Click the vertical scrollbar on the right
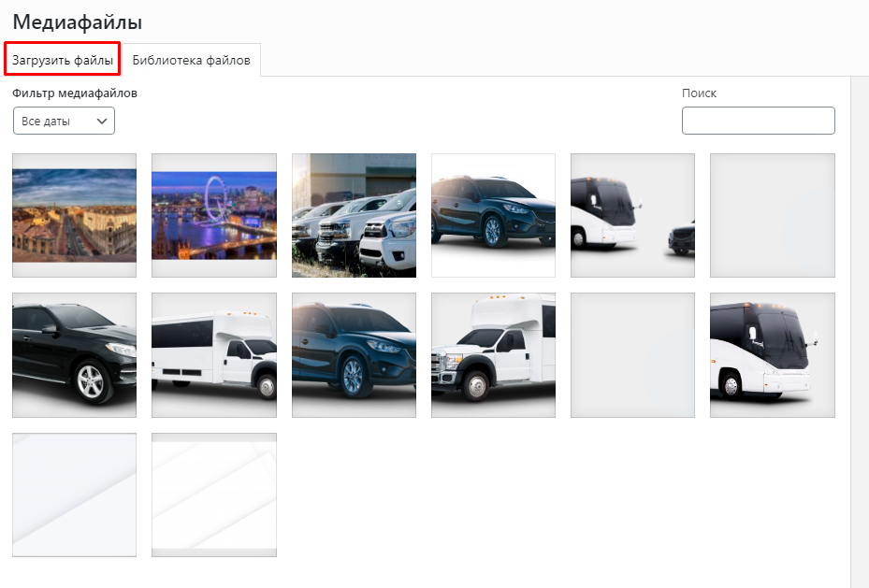Screen dimensions: 869x588 pos(860,327)
